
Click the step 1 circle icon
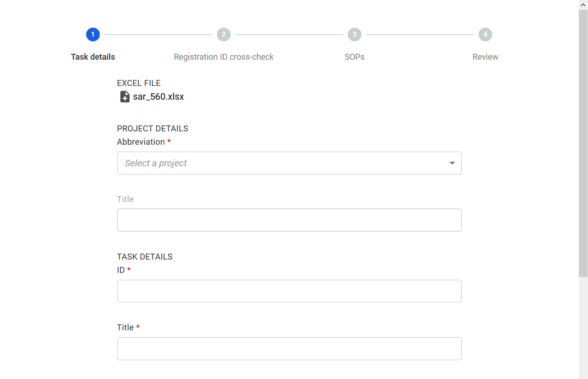[93, 34]
